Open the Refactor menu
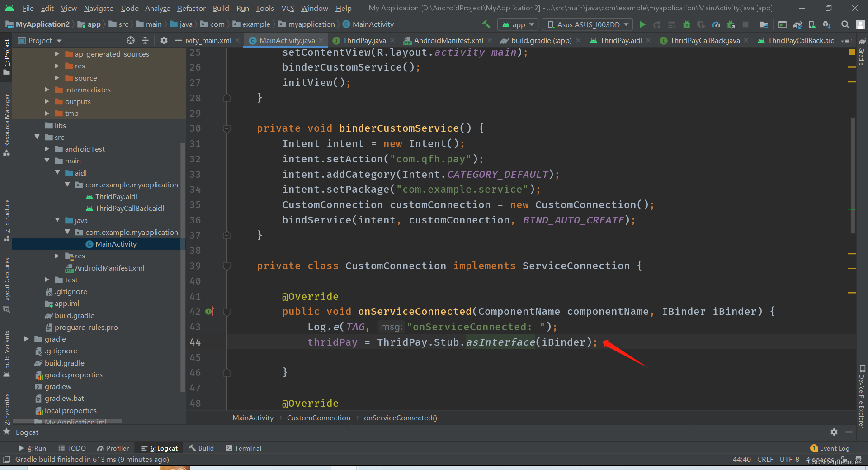 191,8
